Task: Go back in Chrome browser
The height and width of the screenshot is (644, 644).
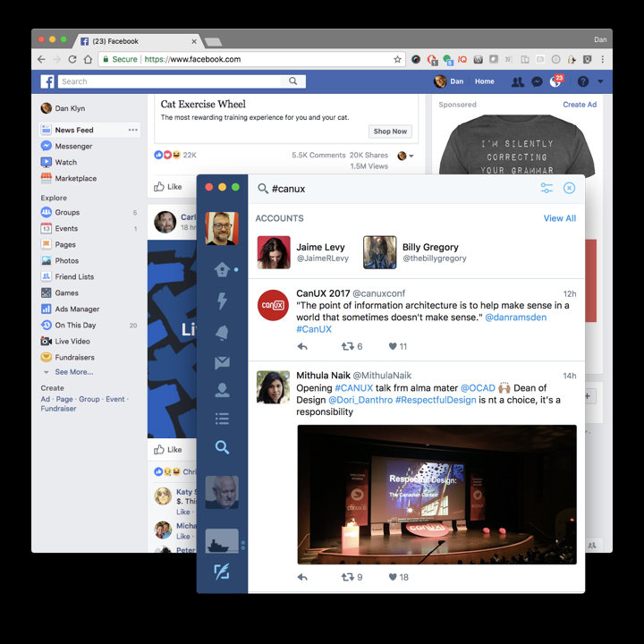Action: pyautogui.click(x=41, y=59)
